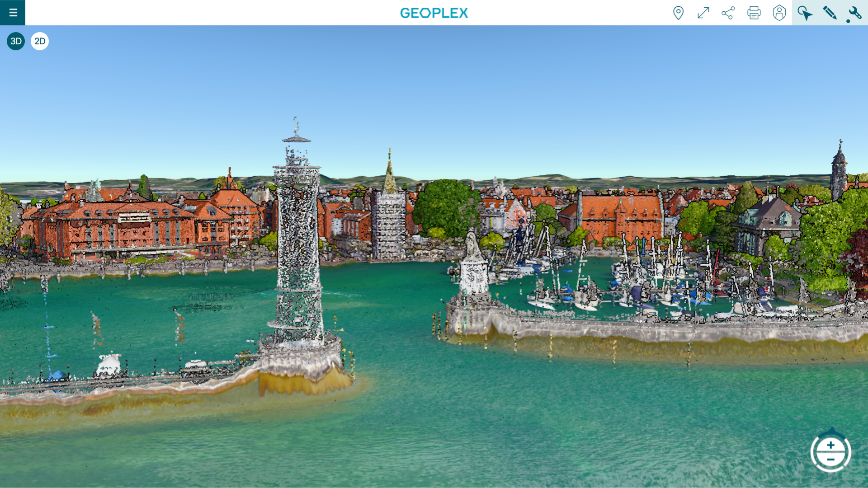Zoom out with the minus button
868x488 pixels.
[831, 460]
